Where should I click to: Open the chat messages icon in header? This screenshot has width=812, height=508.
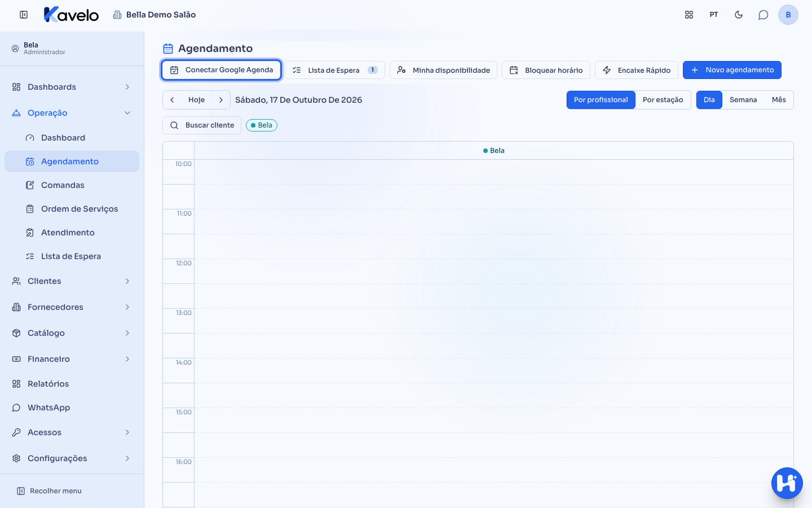pos(764,15)
